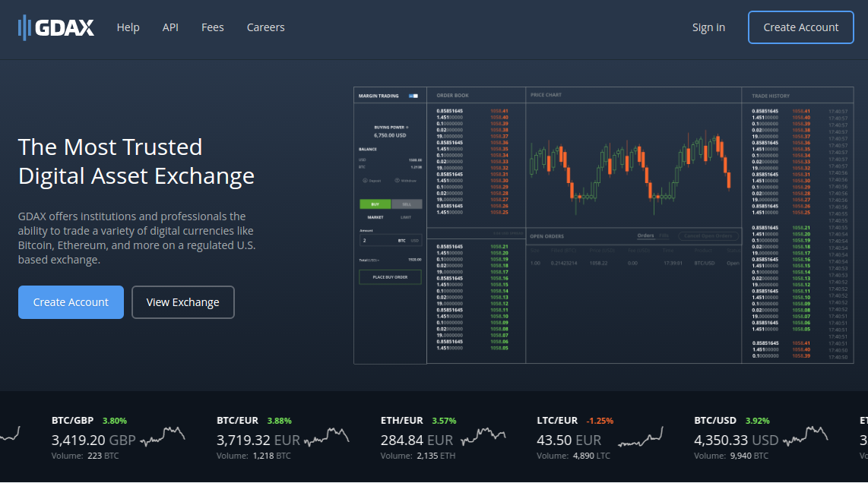Visit the Careers page
The width and height of the screenshot is (868, 483).
click(x=266, y=27)
